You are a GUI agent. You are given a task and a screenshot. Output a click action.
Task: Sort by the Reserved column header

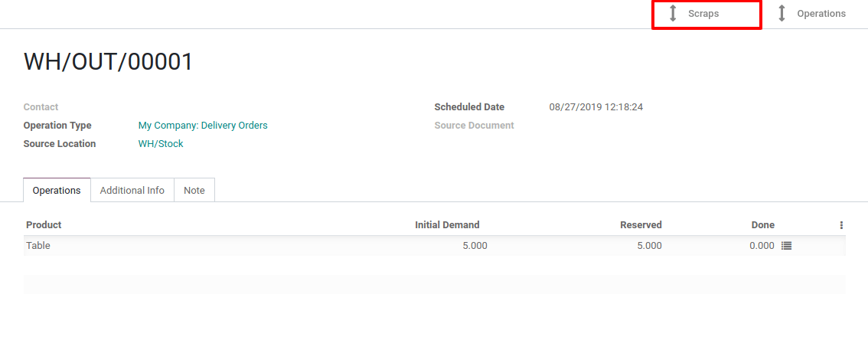tap(641, 225)
